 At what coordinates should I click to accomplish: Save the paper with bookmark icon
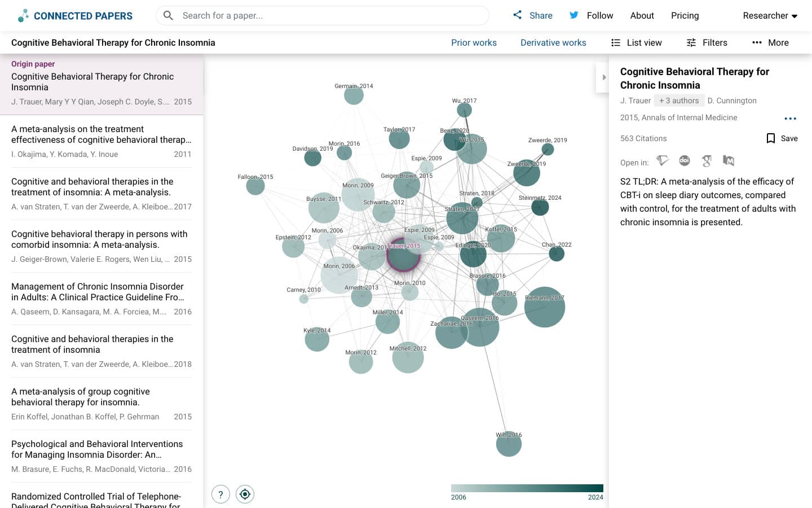[782, 138]
